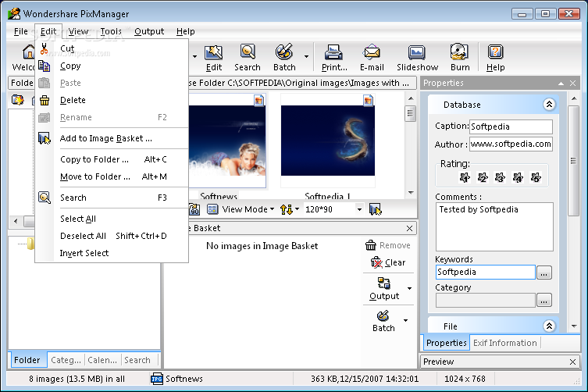Set rating to flower number 2
The width and height of the screenshot is (588, 392).
[x=483, y=177]
